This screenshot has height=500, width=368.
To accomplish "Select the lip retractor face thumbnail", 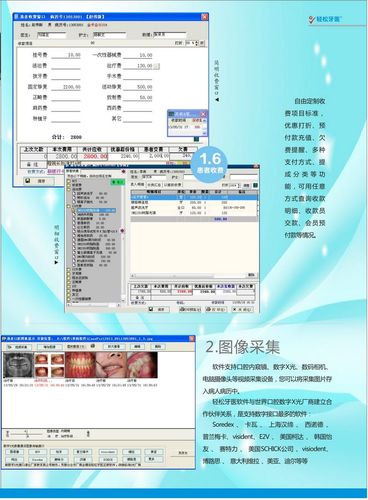I will (x=111, y=365).
